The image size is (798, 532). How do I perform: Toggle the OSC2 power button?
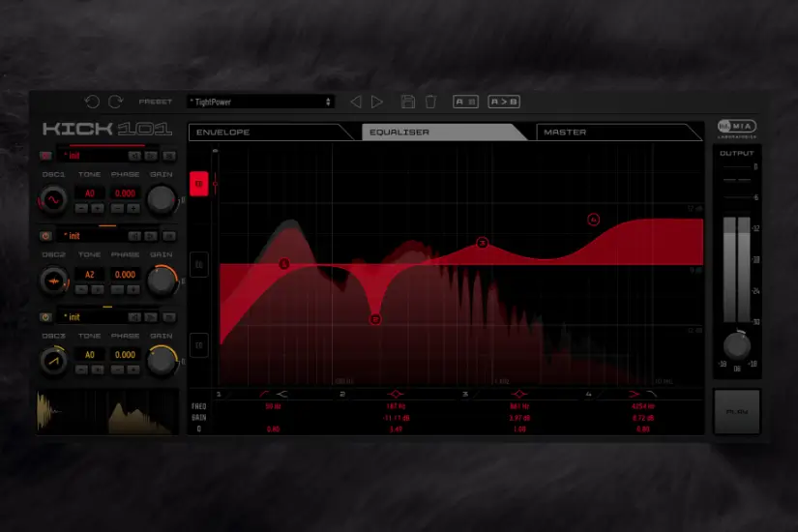45,235
